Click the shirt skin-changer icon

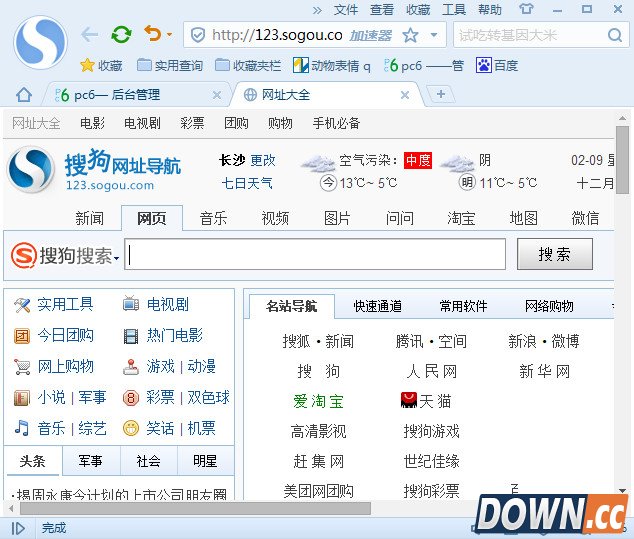(526, 9)
